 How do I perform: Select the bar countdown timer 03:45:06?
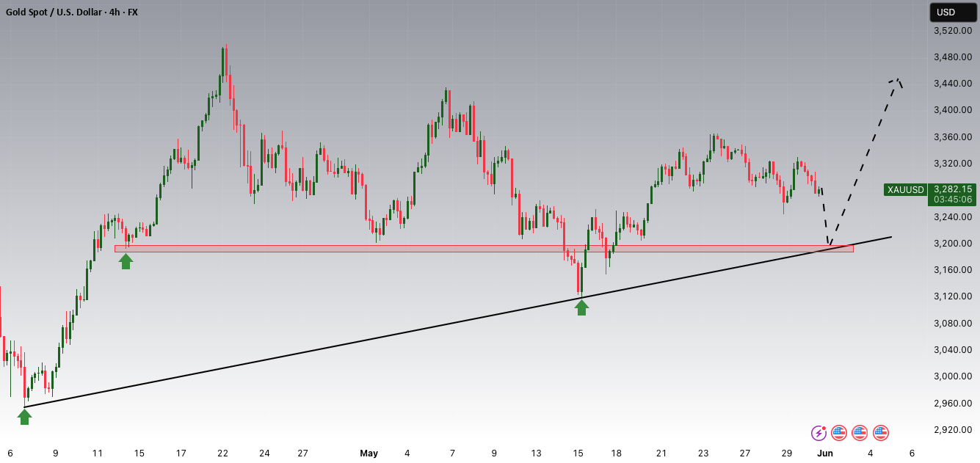tap(954, 199)
